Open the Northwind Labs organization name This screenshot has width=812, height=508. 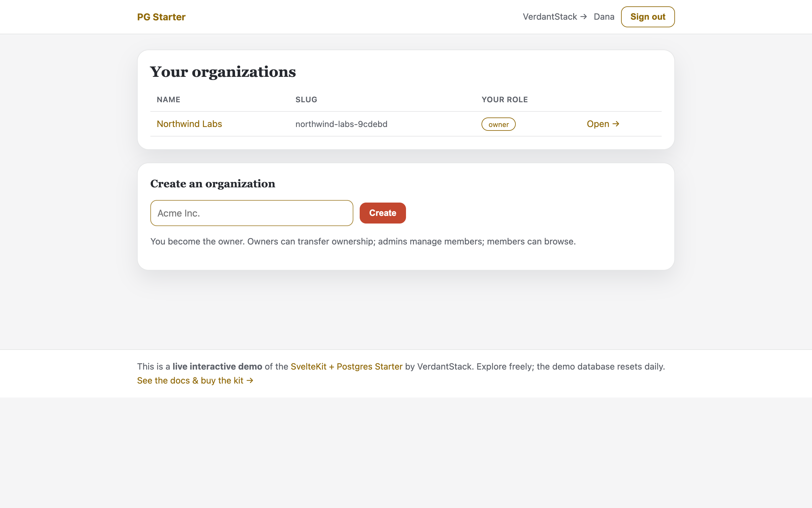point(189,124)
